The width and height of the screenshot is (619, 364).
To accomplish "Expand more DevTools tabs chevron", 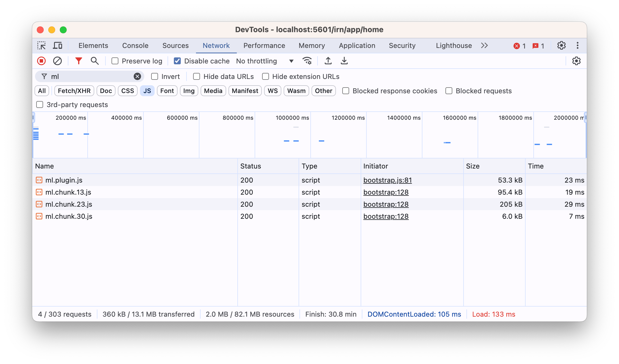I will (485, 46).
